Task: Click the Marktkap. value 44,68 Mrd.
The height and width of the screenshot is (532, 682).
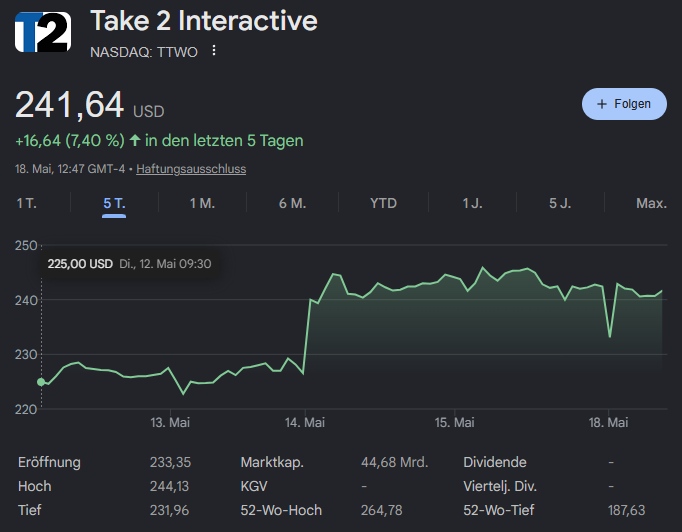Action: (x=394, y=462)
